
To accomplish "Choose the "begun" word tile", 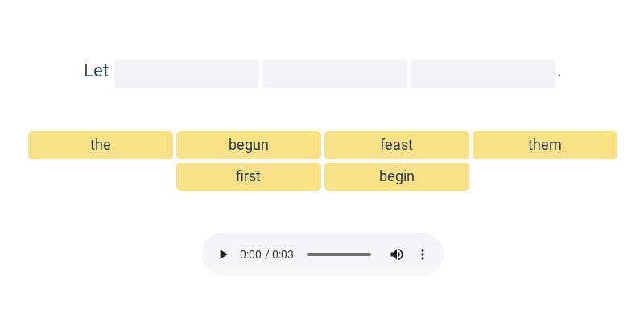I will coord(249,145).
